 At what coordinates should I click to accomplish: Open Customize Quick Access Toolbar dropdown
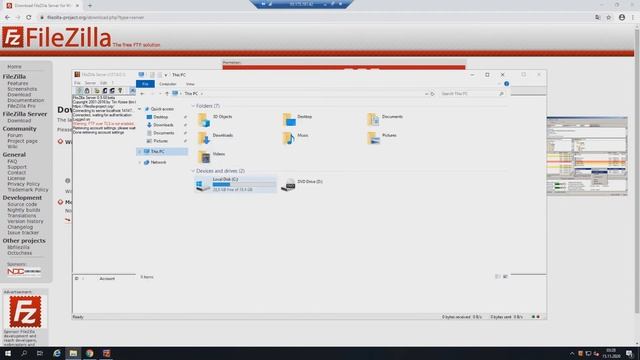coord(166,75)
